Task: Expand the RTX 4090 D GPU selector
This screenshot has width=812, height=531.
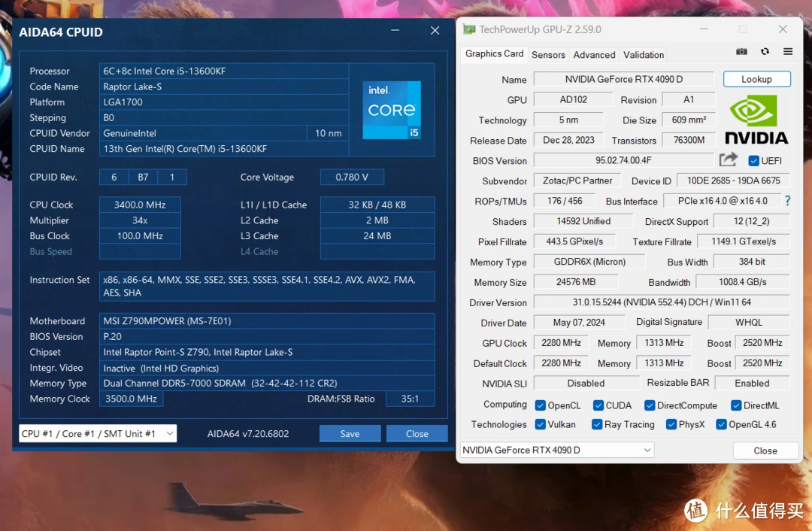Action: coord(556,450)
